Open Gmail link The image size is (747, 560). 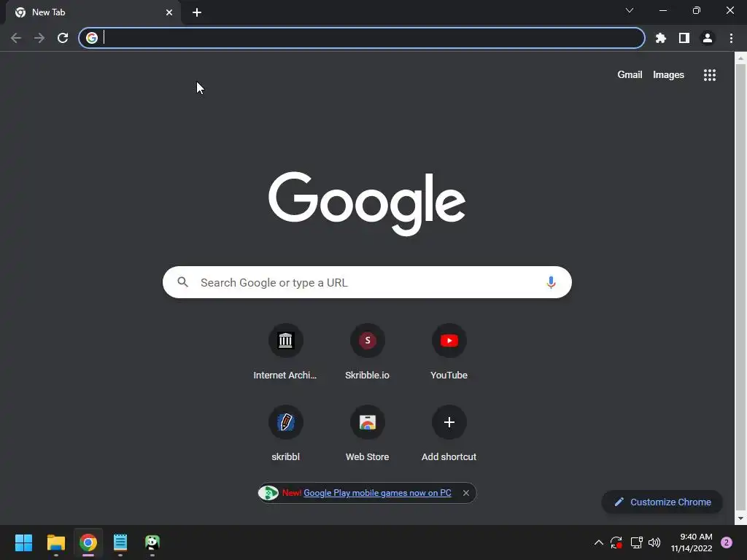coord(630,75)
